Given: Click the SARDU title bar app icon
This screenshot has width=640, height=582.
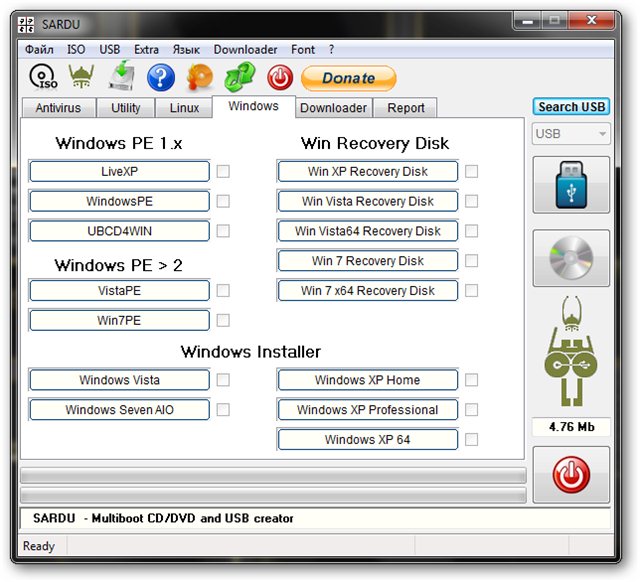Looking at the screenshot, I should pos(26,24).
